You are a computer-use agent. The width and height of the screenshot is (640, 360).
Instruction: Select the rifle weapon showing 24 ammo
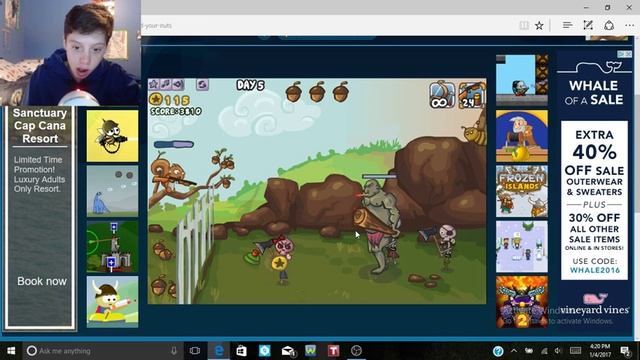(x=472, y=95)
